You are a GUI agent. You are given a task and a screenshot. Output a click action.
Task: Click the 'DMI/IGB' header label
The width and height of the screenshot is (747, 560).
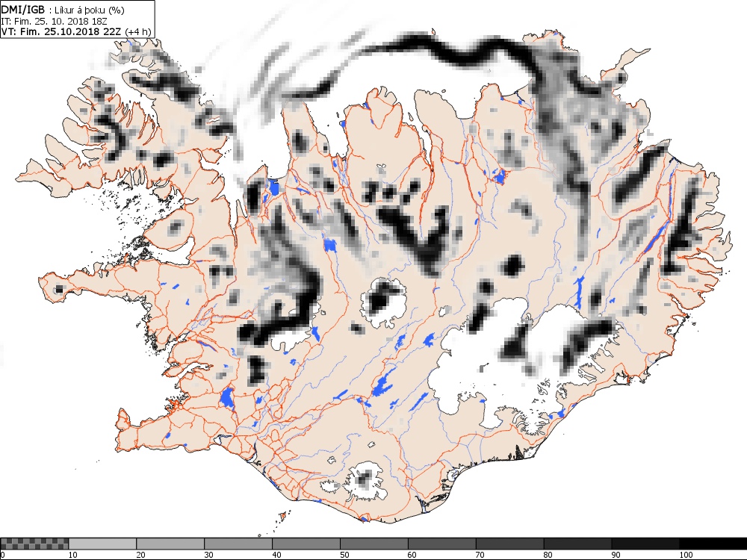tap(23, 9)
